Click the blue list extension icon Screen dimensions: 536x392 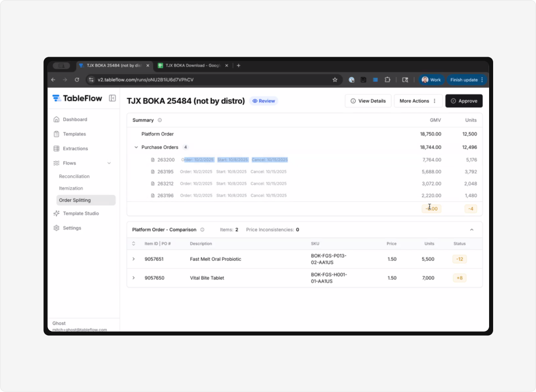pos(375,80)
